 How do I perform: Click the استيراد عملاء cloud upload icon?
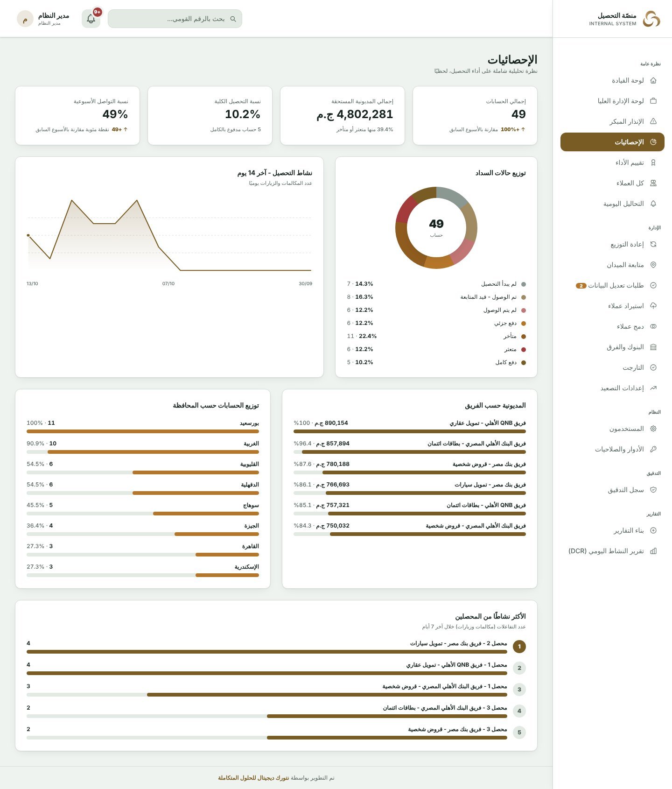click(x=653, y=306)
